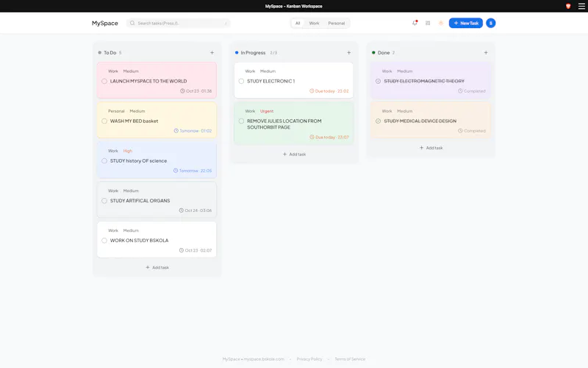Uncheck STUDY MEDICAL DEVICE DESIGN
Image resolution: width=588 pixels, height=368 pixels.
(378, 121)
